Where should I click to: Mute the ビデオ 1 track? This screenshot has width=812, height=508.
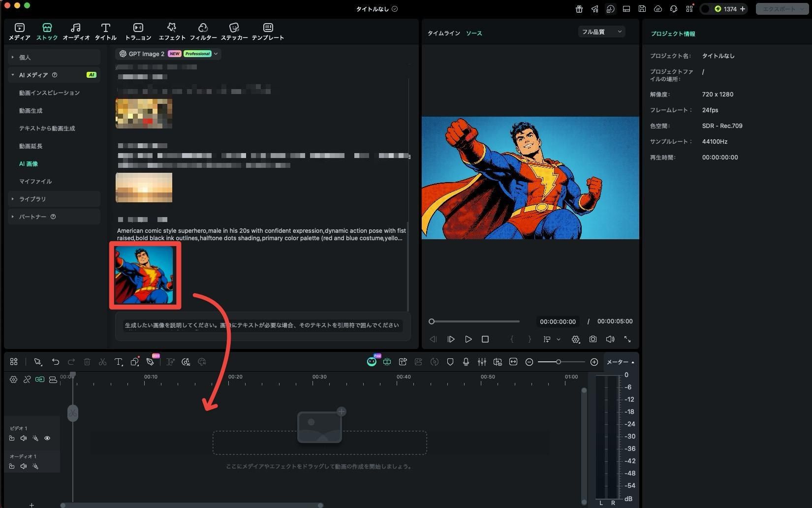[24, 438]
